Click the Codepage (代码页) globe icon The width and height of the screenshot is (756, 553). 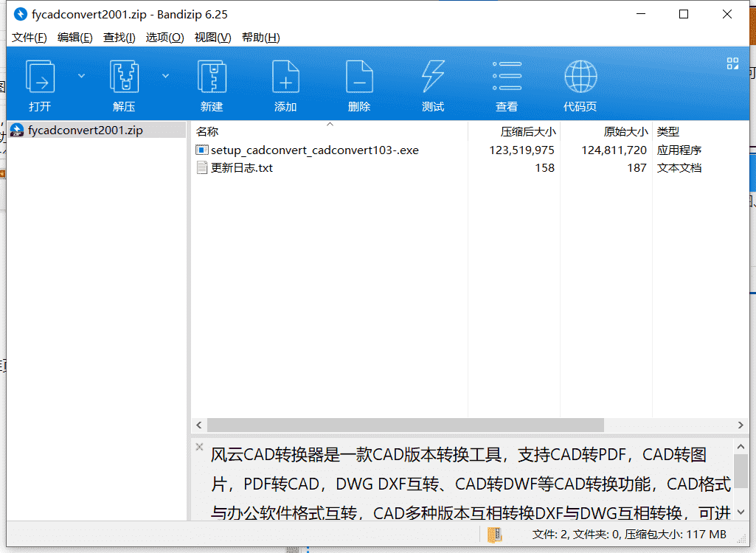[580, 76]
